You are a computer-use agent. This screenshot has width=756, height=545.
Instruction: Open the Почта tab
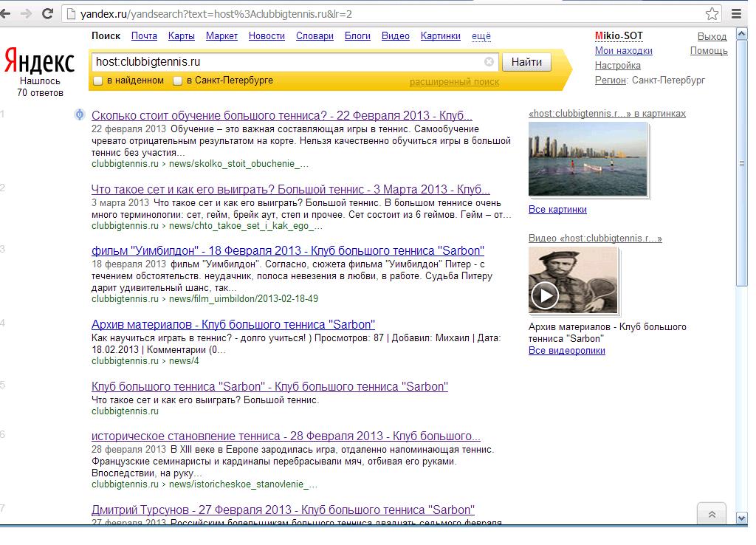(x=144, y=36)
